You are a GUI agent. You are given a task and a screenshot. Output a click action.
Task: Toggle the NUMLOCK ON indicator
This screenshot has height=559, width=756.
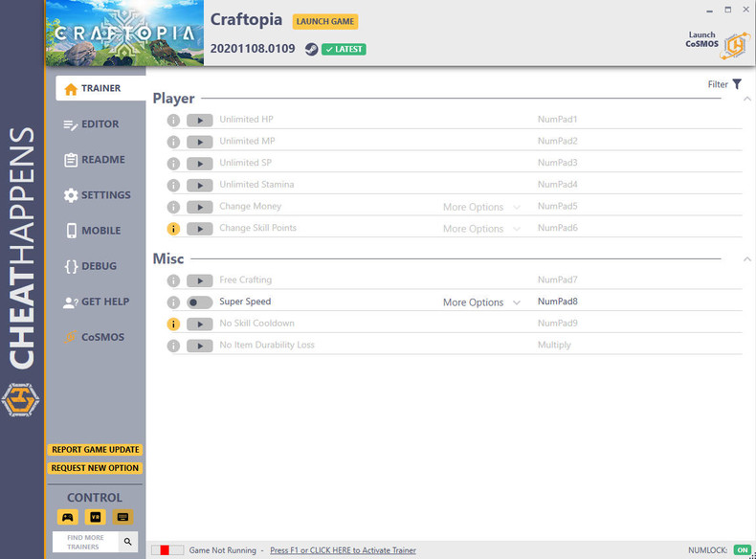click(743, 549)
